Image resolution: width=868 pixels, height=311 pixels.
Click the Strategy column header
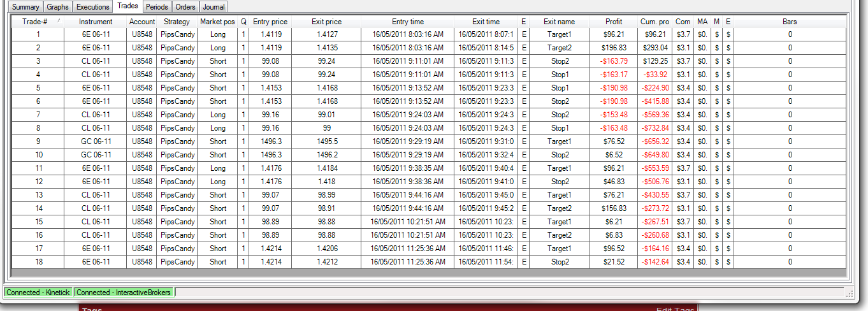(x=177, y=22)
